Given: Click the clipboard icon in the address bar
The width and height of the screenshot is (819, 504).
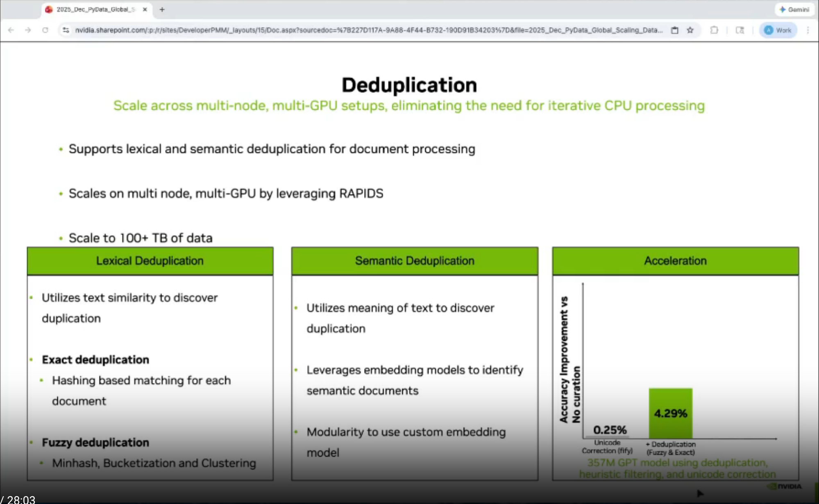Looking at the screenshot, I should tap(674, 30).
